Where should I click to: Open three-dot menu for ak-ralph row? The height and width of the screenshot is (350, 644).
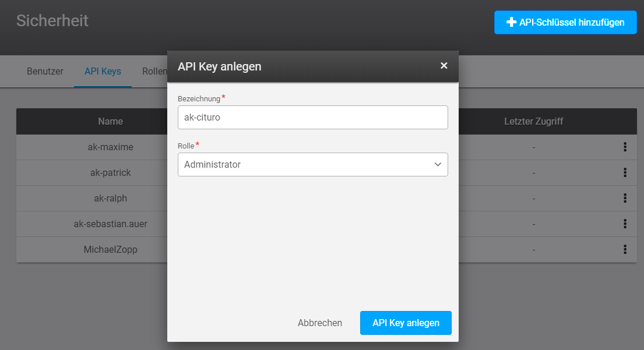(625, 199)
